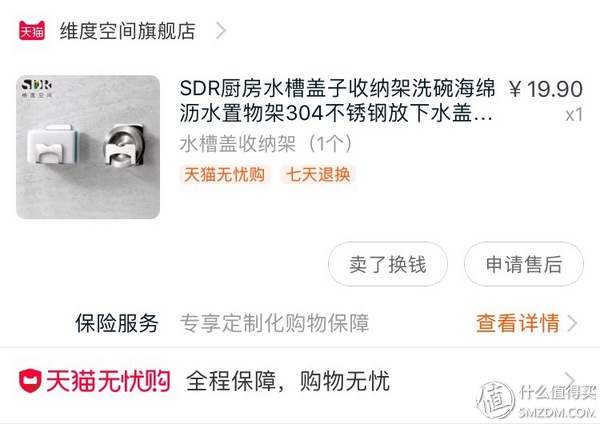Expand chevron beside 查看详情
Screen dimensions: 600x424
[572, 323]
